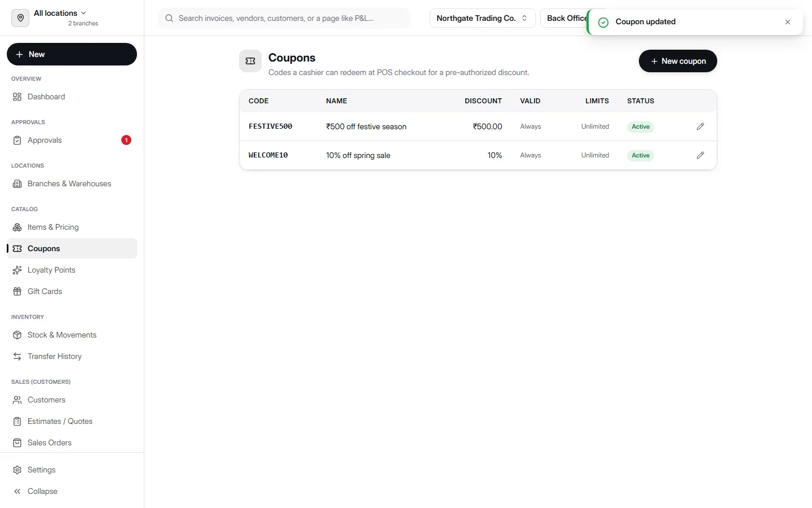The image size is (812, 508).
Task: Click the Coupons ticket icon beside page title
Action: 250,61
